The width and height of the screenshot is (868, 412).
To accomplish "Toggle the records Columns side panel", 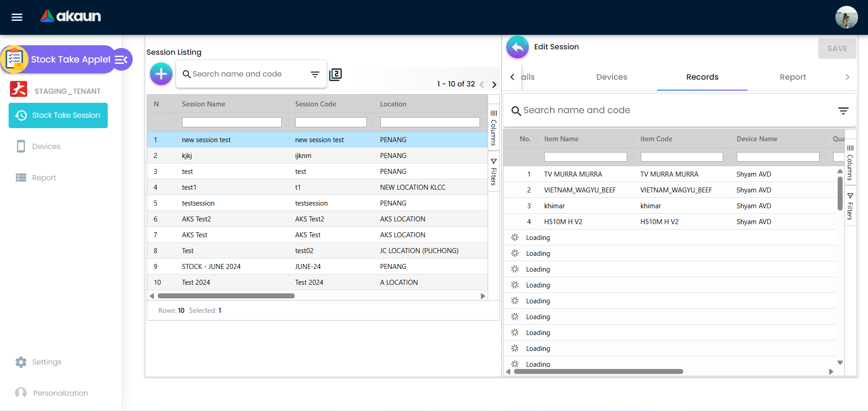I will click(850, 163).
